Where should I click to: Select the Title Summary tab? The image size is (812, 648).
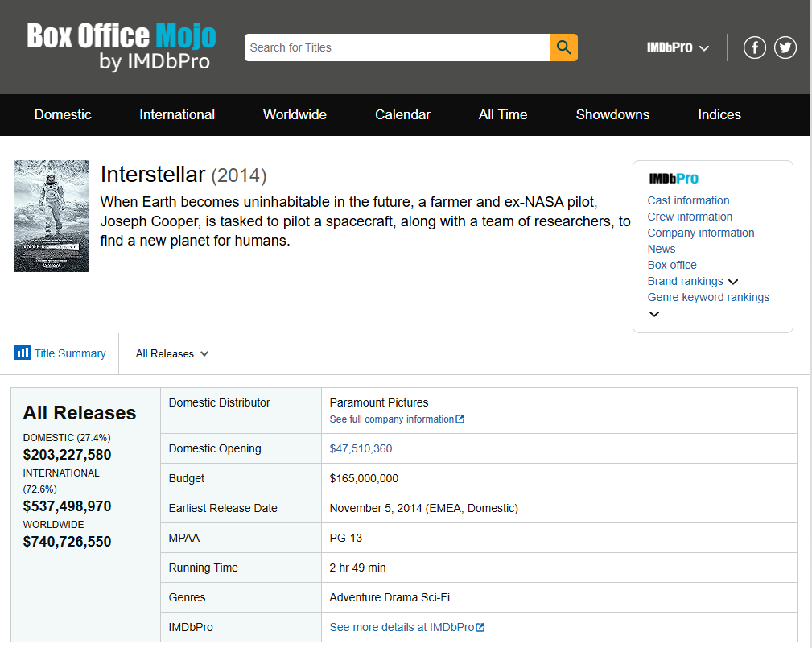pos(64,353)
